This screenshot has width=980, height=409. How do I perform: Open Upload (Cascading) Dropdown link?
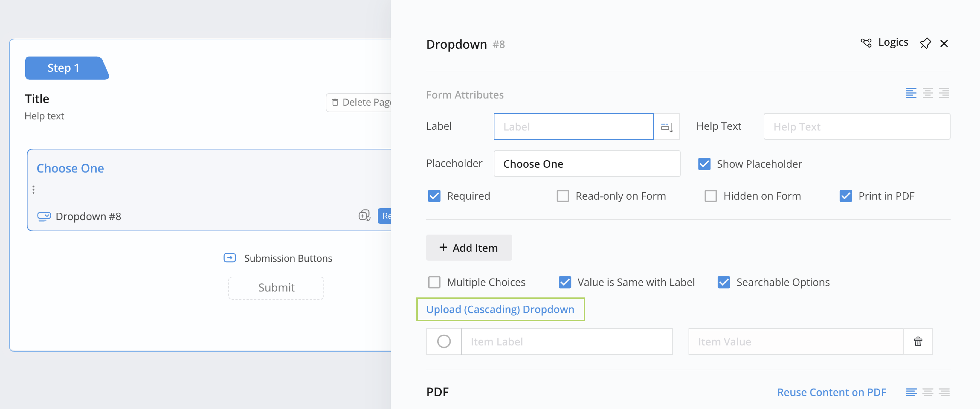[x=499, y=308]
